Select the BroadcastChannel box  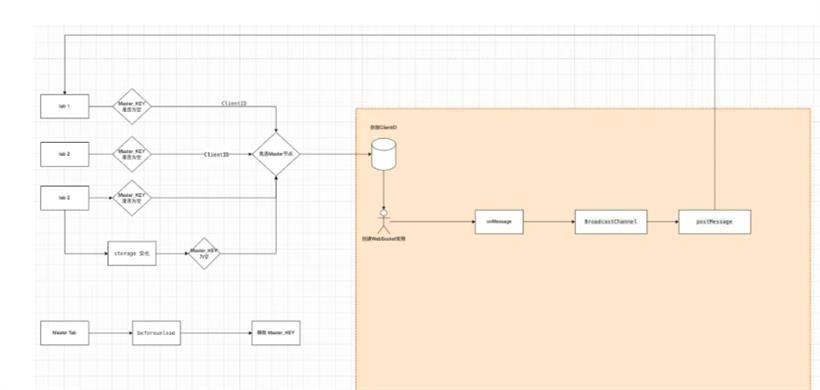click(611, 222)
